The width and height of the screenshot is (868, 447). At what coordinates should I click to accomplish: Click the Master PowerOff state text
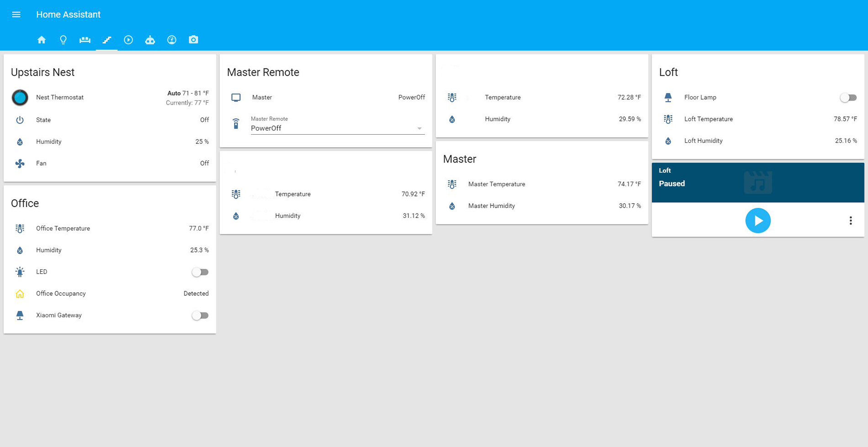tap(411, 97)
